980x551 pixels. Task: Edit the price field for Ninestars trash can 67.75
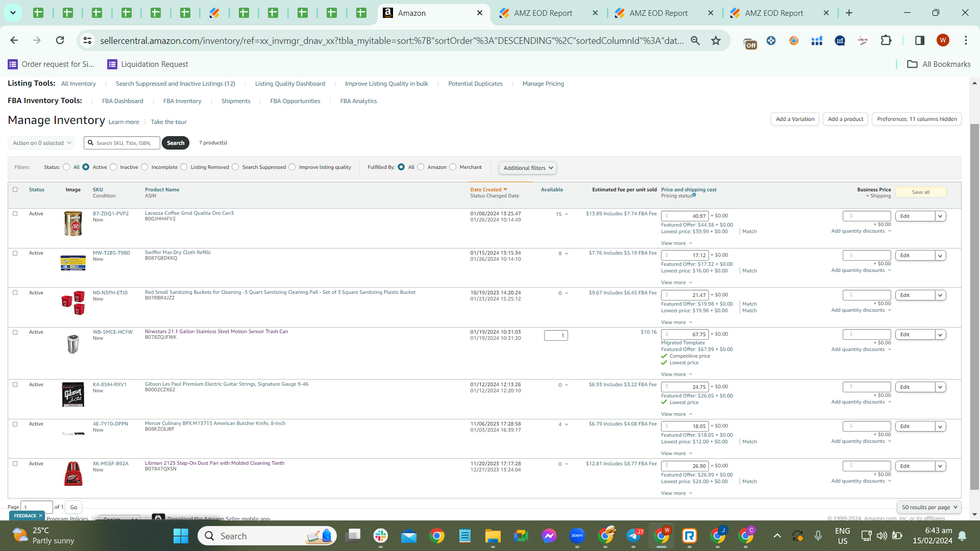(684, 334)
